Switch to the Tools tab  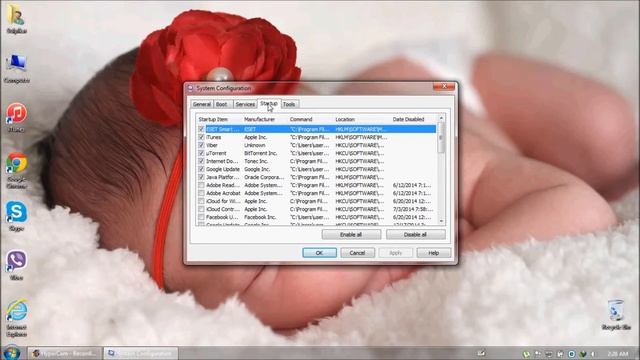[289, 104]
